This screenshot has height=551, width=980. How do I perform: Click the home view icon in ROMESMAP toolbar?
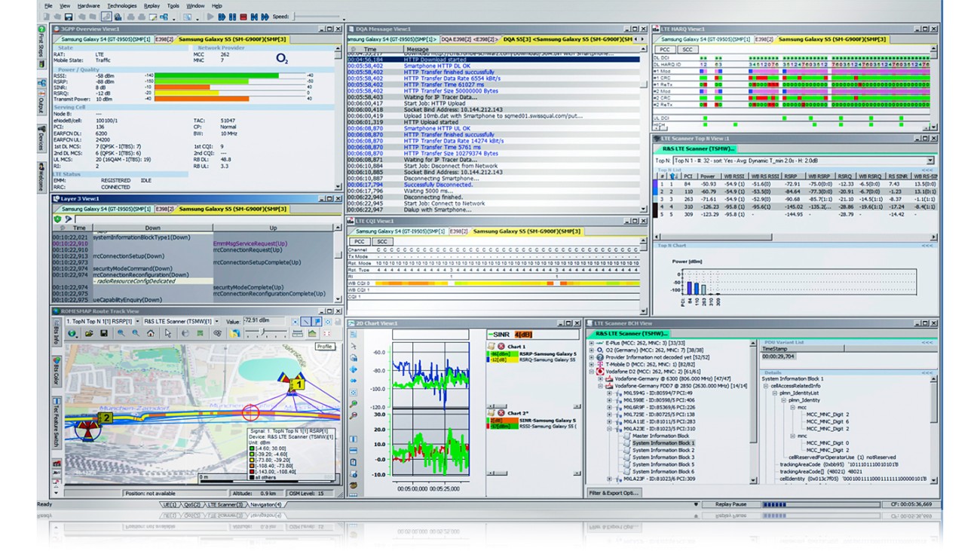tap(150, 334)
